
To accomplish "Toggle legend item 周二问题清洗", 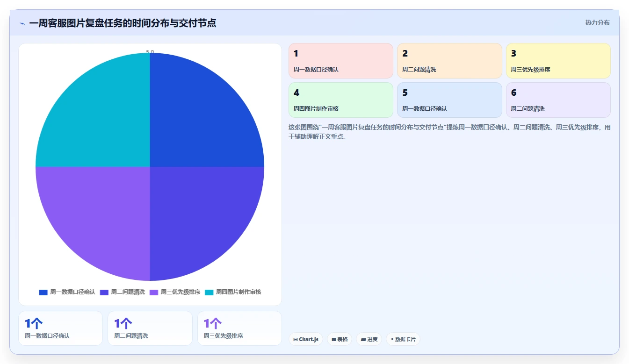I will coord(123,292).
